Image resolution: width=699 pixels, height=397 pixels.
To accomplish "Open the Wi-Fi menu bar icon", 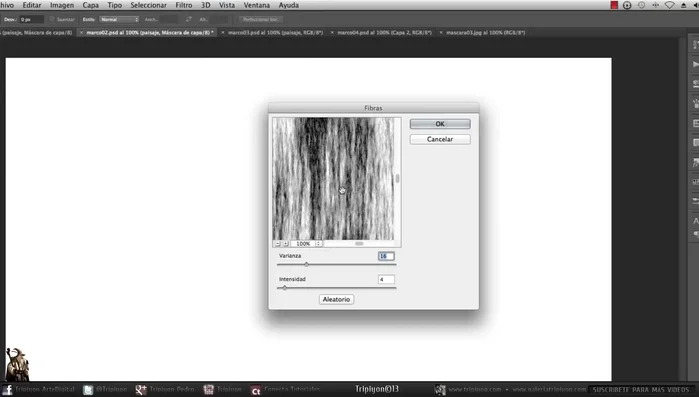I will pos(670,5).
